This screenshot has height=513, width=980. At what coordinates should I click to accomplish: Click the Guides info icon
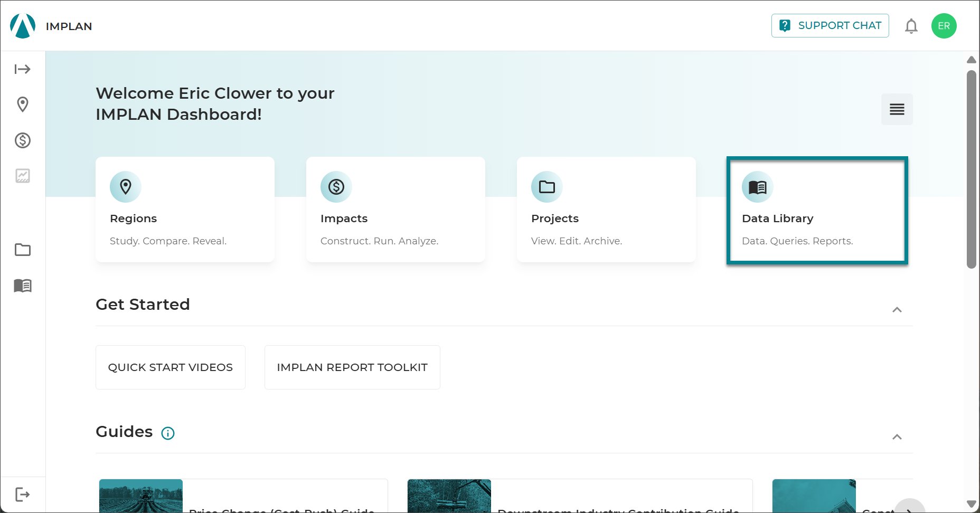pyautogui.click(x=168, y=433)
